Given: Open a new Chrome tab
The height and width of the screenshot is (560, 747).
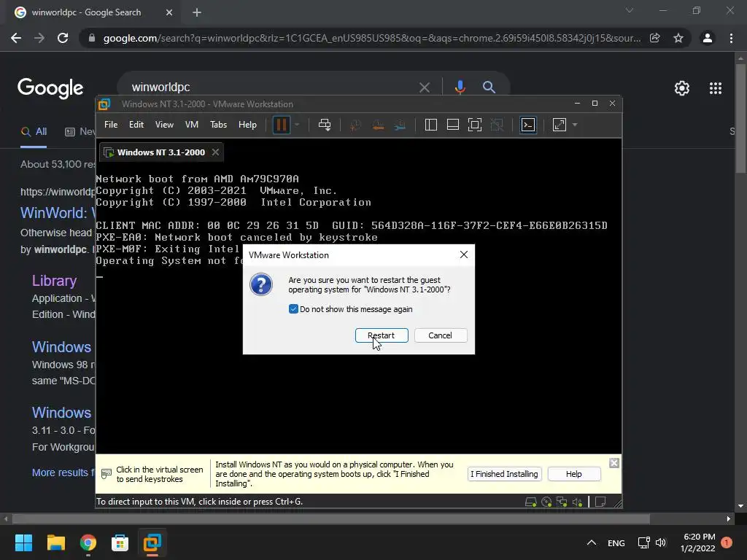Looking at the screenshot, I should 197,12.
